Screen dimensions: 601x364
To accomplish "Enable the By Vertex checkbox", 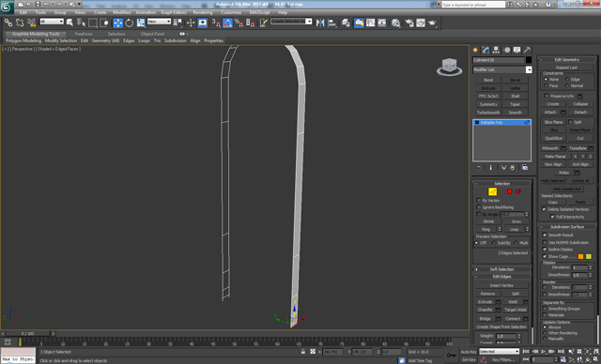I will point(478,200).
